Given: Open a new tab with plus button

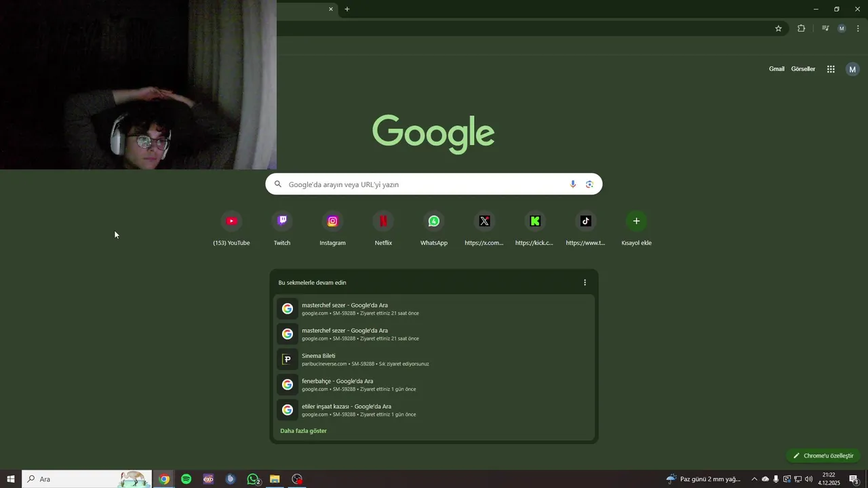Looking at the screenshot, I should pyautogui.click(x=347, y=9).
